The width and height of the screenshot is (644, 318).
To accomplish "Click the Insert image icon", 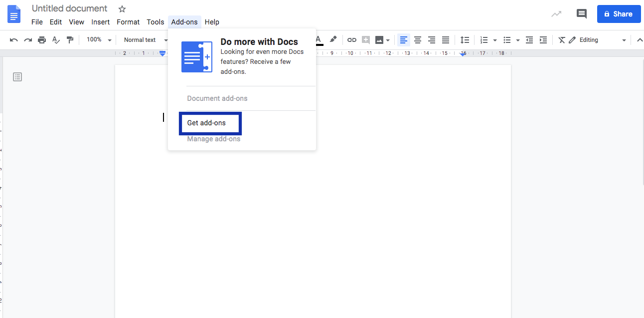I will pyautogui.click(x=379, y=40).
